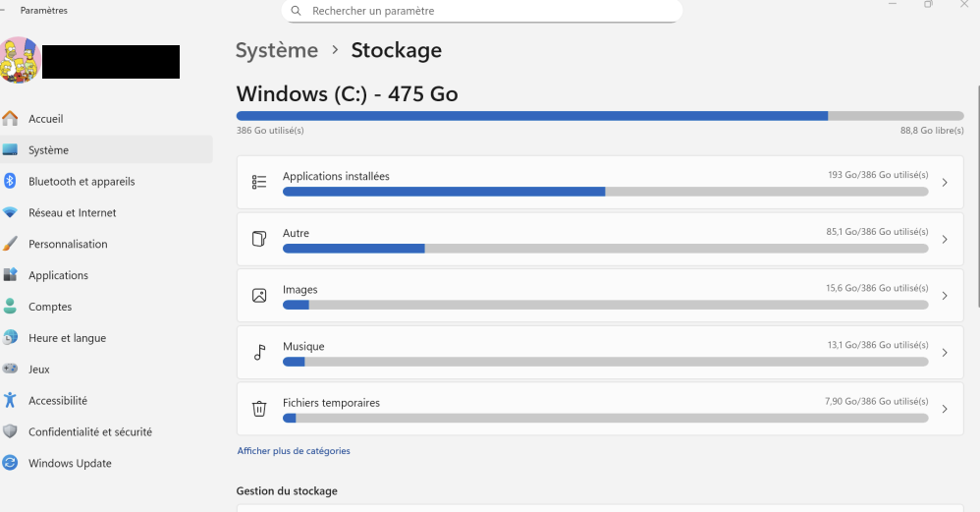Screen dimensions: 980x512
Task: Open Réseau et Internet wifi icon
Action: tap(11, 212)
